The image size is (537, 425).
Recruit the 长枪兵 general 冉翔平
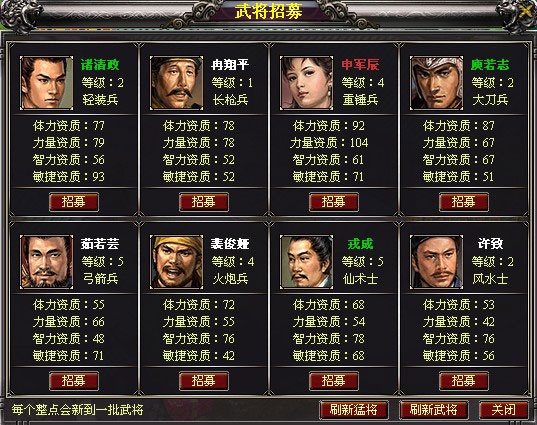click(204, 202)
